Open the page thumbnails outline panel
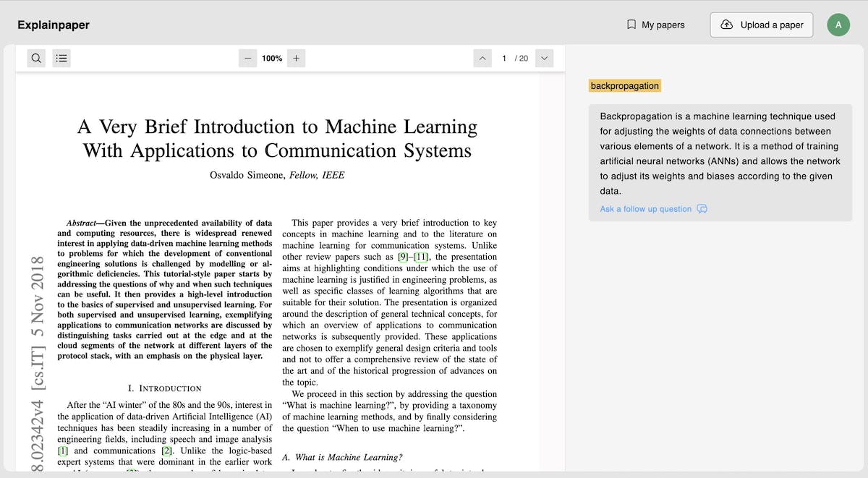The height and width of the screenshot is (478, 868). coord(61,58)
